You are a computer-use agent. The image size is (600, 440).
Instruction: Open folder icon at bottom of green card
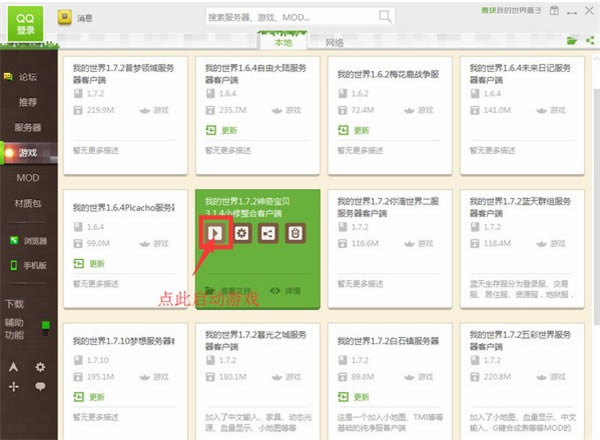pyautogui.click(x=210, y=291)
